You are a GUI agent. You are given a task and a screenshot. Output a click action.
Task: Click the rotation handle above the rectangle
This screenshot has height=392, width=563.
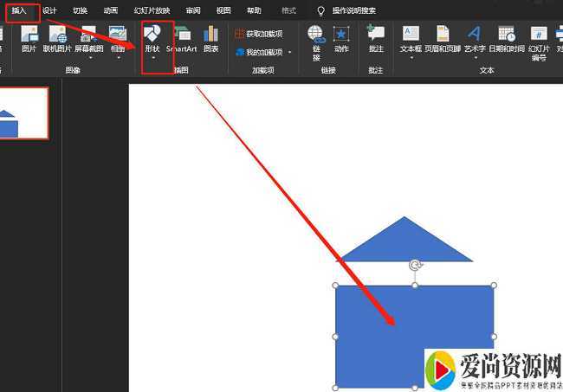coord(415,266)
